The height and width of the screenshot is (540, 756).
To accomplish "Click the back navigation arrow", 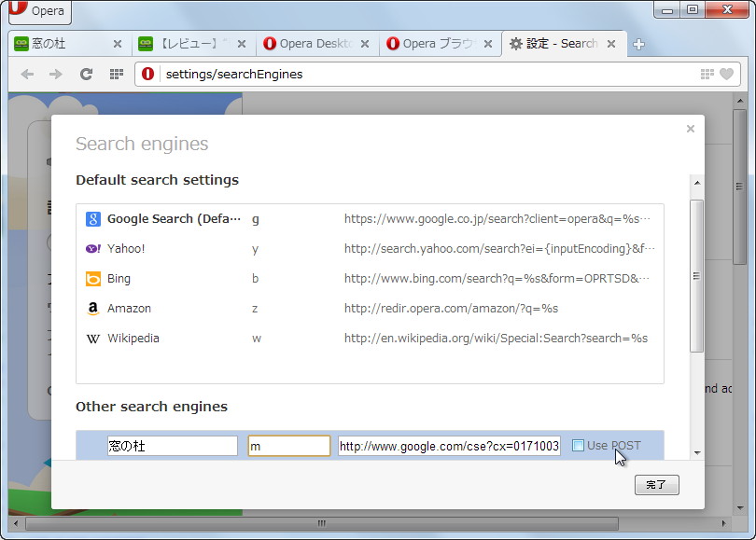I will click(x=26, y=74).
